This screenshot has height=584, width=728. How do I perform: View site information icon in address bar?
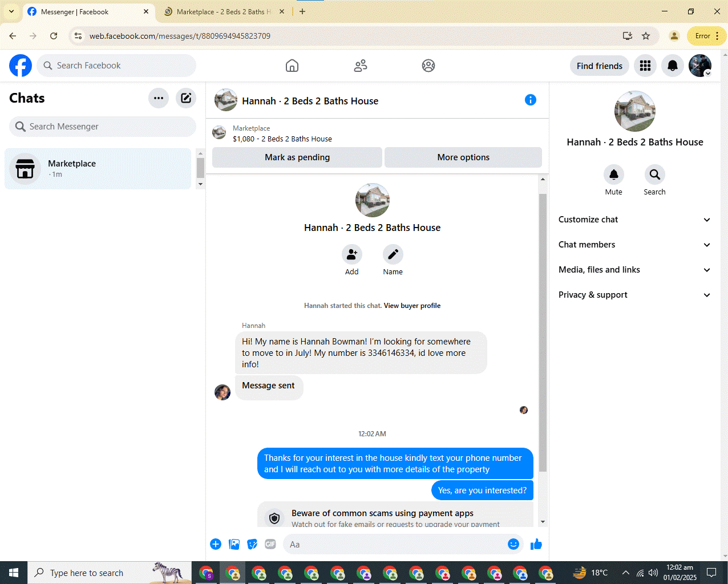point(78,36)
